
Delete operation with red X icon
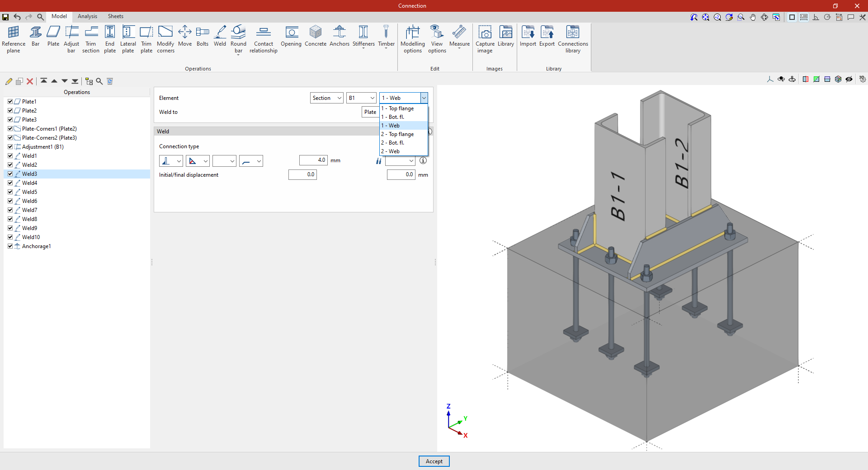(30, 81)
